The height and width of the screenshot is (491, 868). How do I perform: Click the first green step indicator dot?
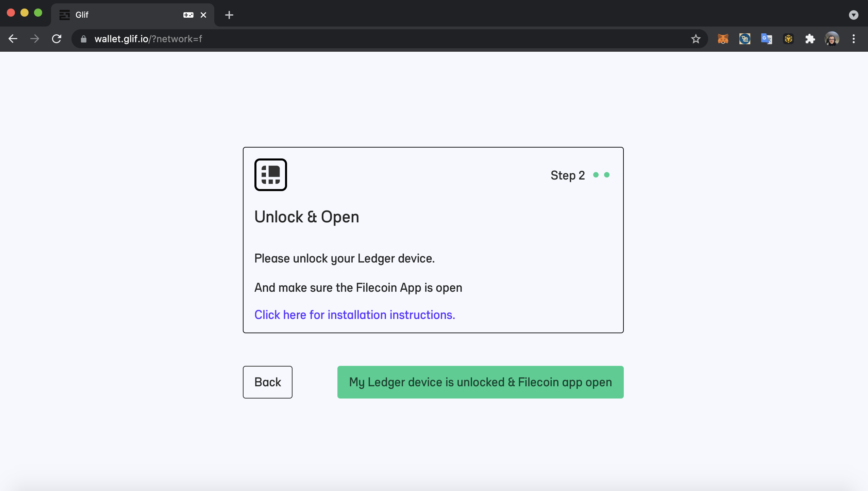[x=596, y=175]
